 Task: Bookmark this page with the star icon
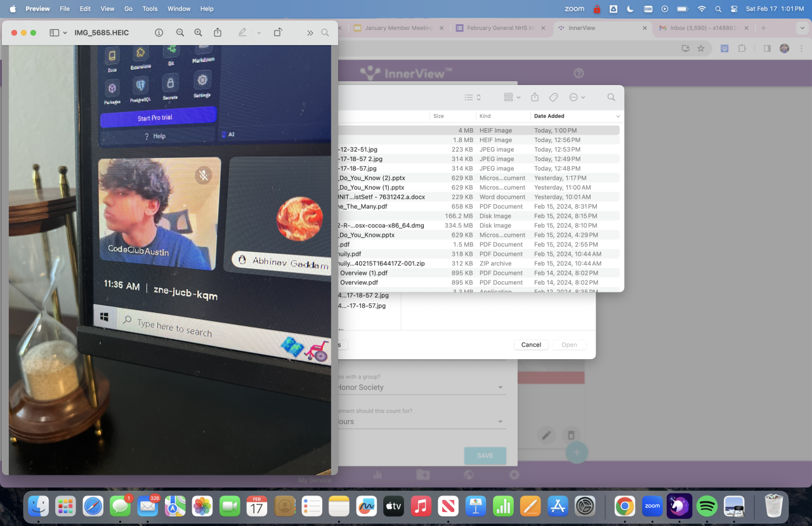[x=701, y=48]
